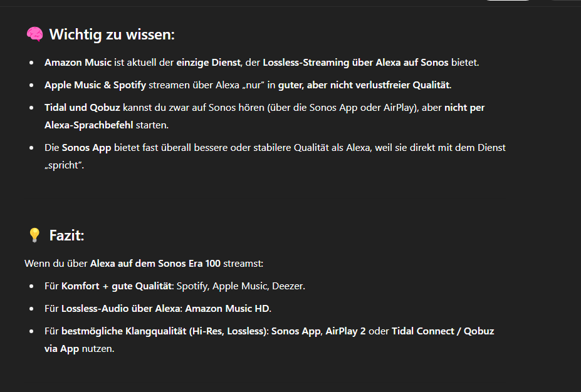Click the bold 'Komfort + gute Qualität' text
The width and height of the screenshot is (581, 392).
[117, 286]
